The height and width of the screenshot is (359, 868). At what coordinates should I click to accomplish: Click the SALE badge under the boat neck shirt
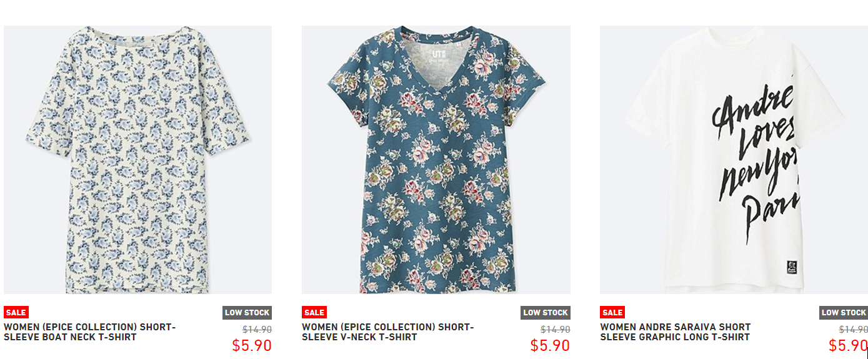coord(16,312)
